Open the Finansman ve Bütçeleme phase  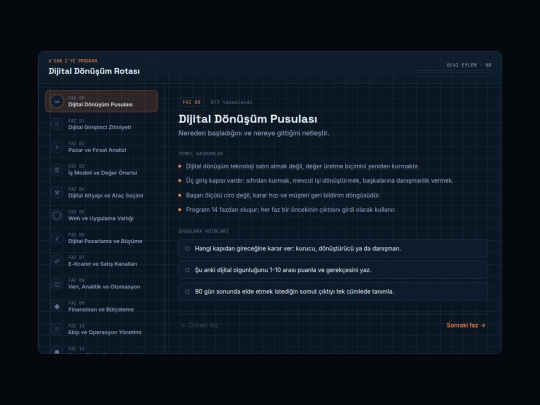pyautogui.click(x=102, y=307)
